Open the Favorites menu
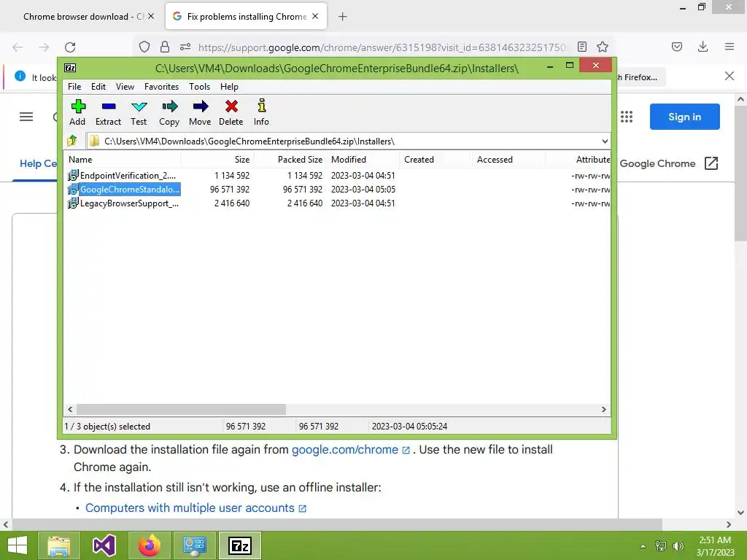The width and height of the screenshot is (747, 560). coord(161,87)
